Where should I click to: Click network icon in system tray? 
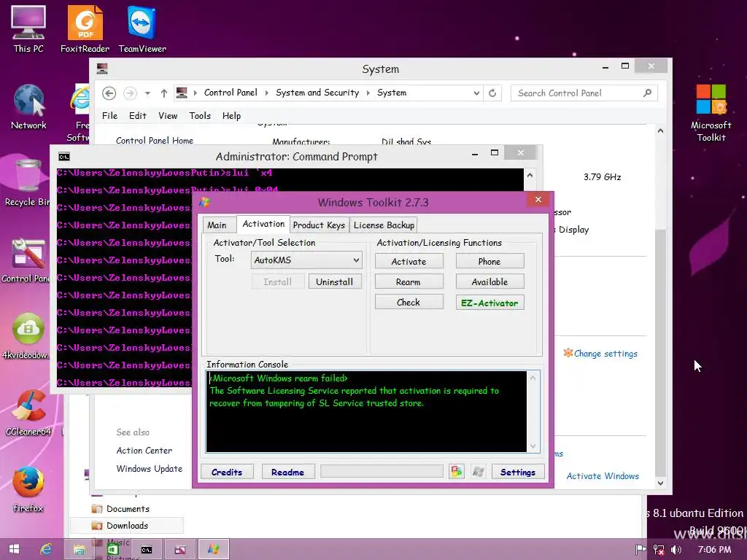click(x=659, y=550)
